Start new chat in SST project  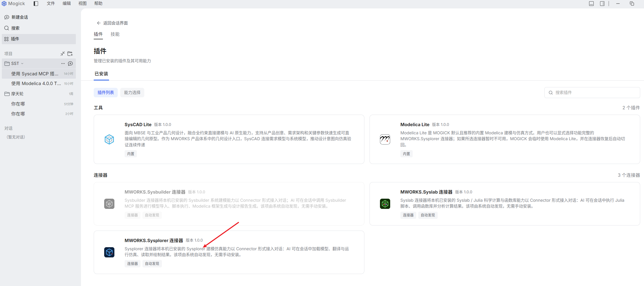coord(71,63)
